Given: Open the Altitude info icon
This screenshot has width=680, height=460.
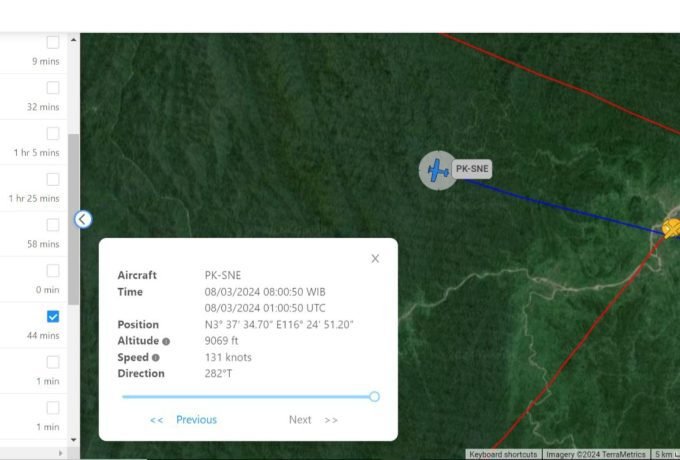Looking at the screenshot, I should tap(166, 342).
